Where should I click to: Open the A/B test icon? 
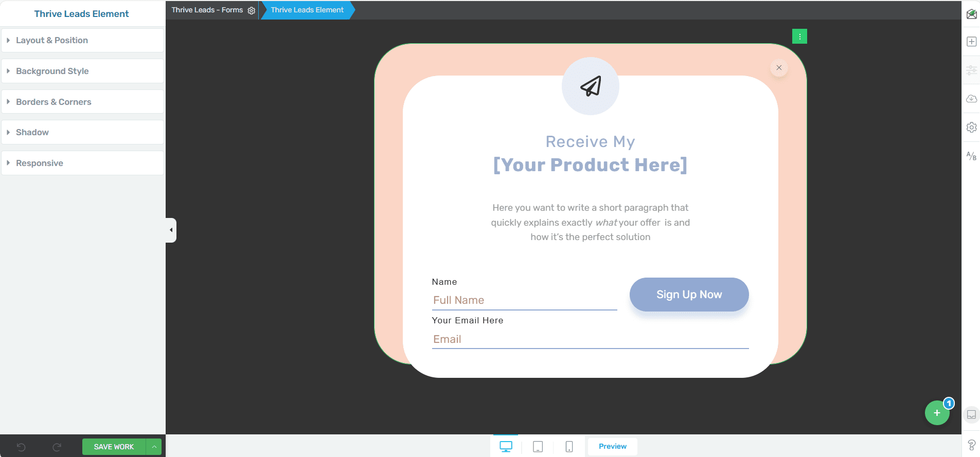tap(971, 156)
